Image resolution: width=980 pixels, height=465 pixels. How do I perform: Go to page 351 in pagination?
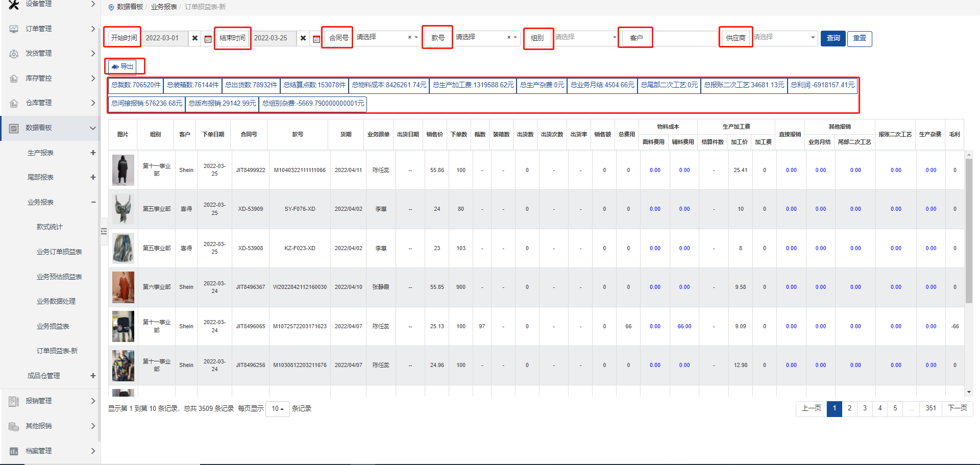pos(930,408)
